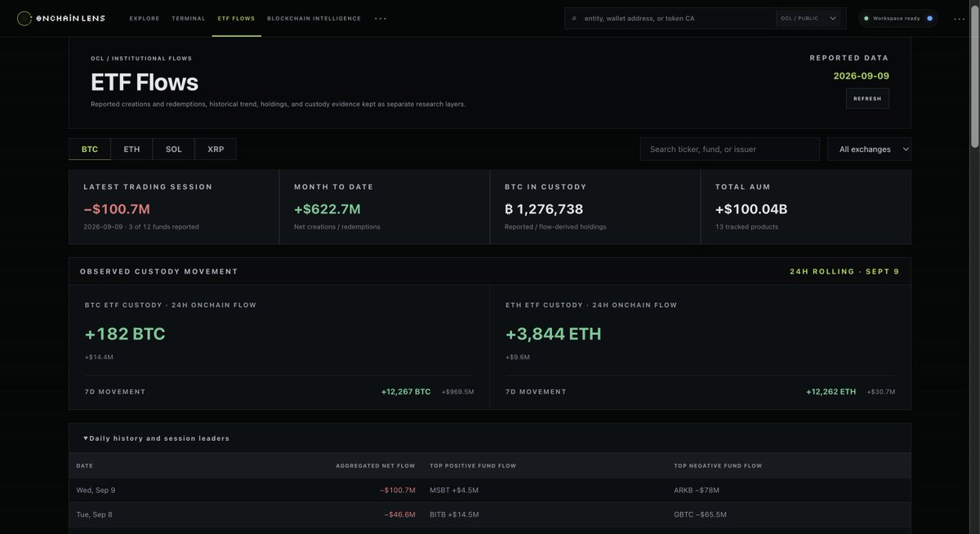Viewport: 980px width, 534px height.
Task: Click the Refresh button
Action: (x=867, y=98)
